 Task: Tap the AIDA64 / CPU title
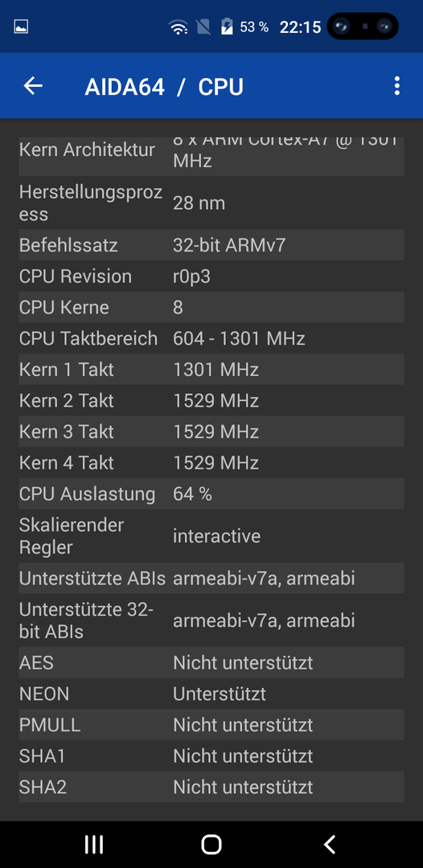(x=164, y=87)
